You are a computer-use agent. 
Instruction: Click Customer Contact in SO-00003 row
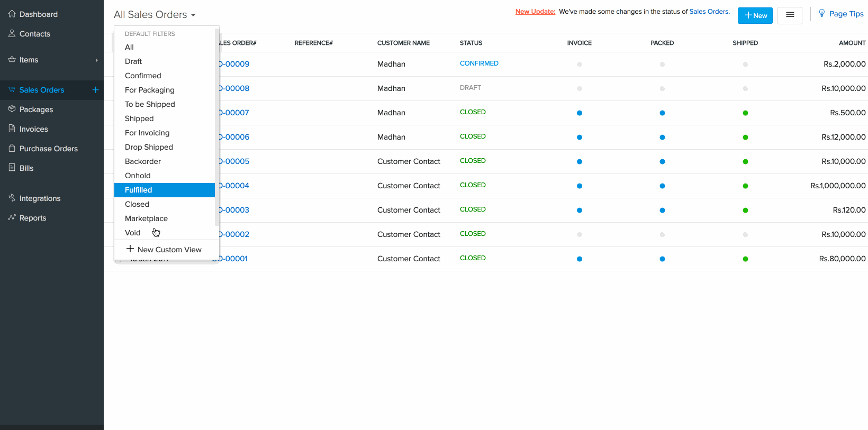coord(409,210)
